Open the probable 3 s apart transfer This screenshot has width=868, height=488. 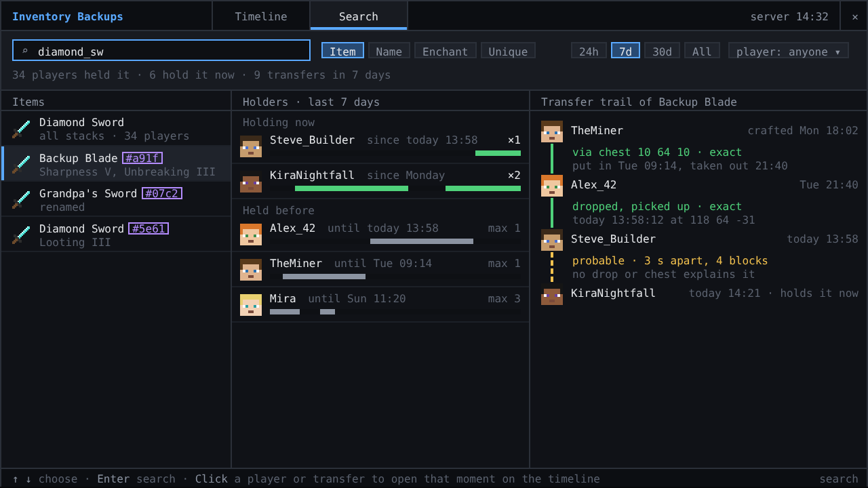[x=670, y=261]
